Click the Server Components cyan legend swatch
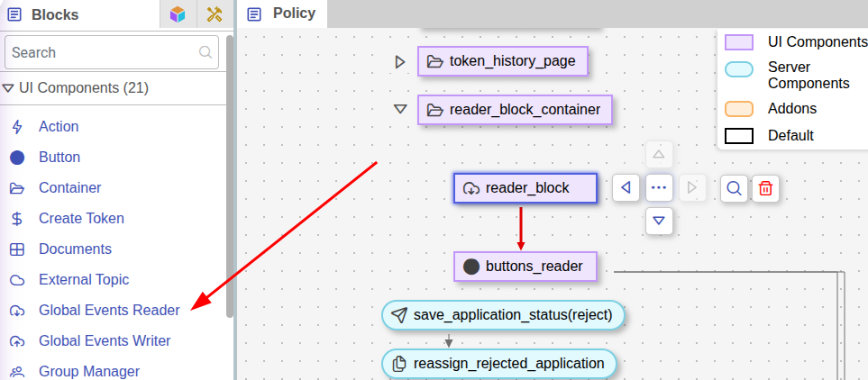The image size is (868, 380). click(739, 69)
